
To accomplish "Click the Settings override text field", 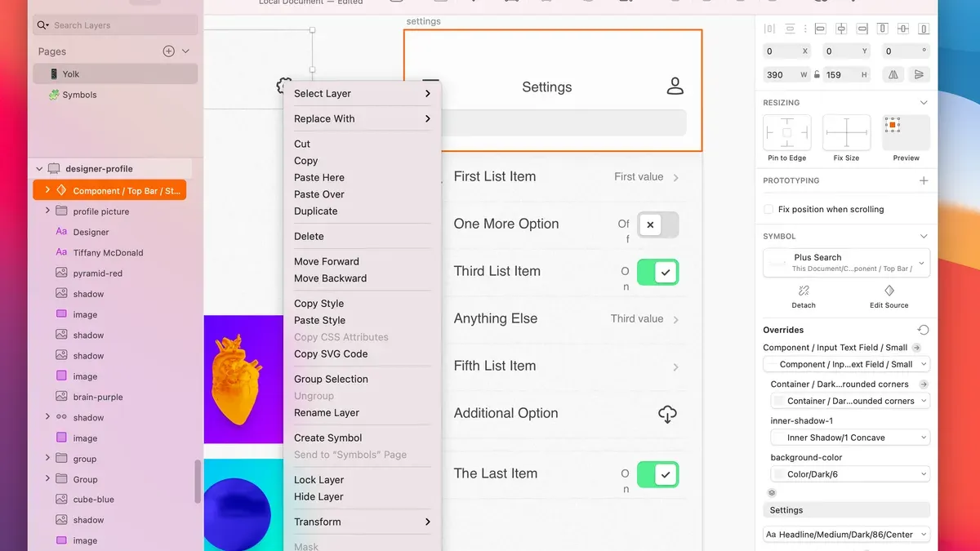I will (846, 510).
